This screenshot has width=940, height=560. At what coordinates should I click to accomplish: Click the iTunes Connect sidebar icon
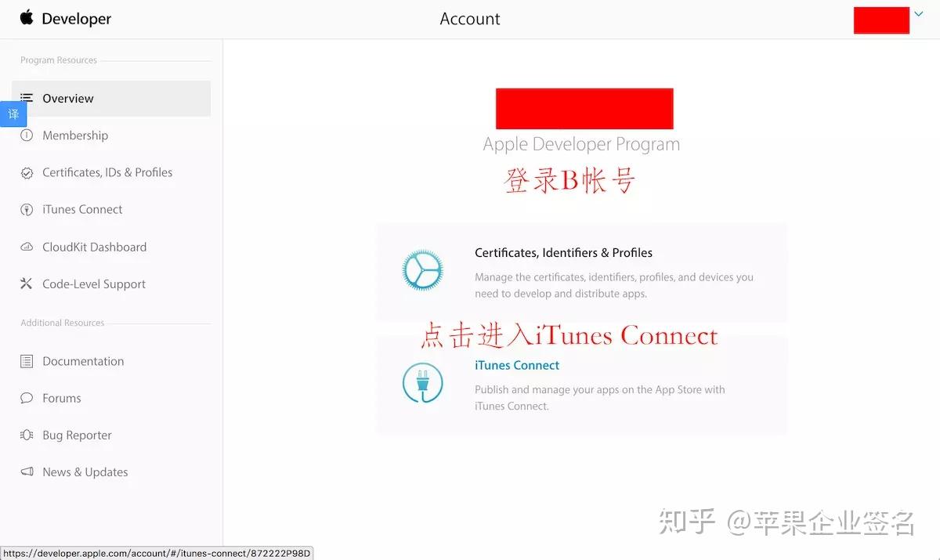pos(27,209)
